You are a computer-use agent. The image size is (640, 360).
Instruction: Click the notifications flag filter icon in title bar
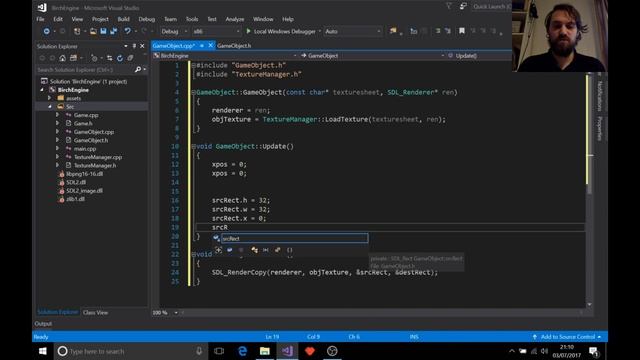[449, 7]
